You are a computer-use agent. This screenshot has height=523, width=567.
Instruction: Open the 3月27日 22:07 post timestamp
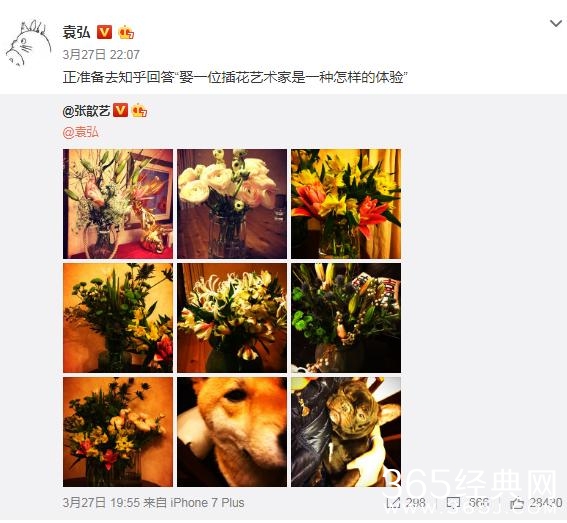pos(101,55)
